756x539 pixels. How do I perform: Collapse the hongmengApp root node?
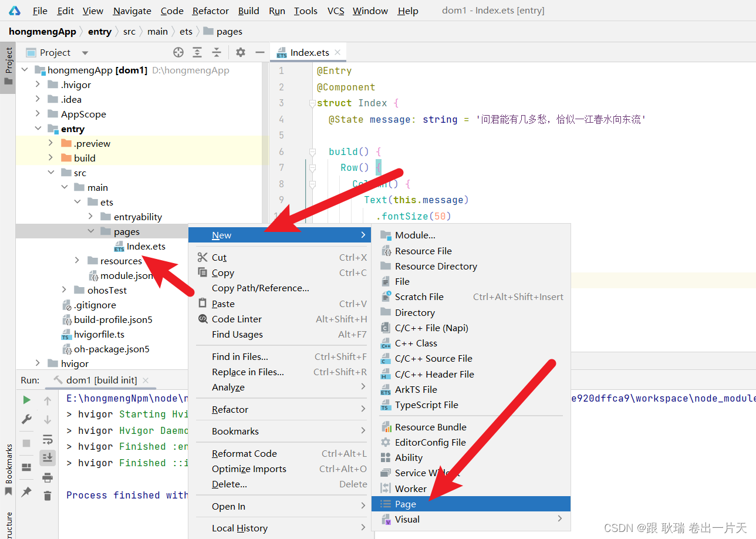[25, 70]
